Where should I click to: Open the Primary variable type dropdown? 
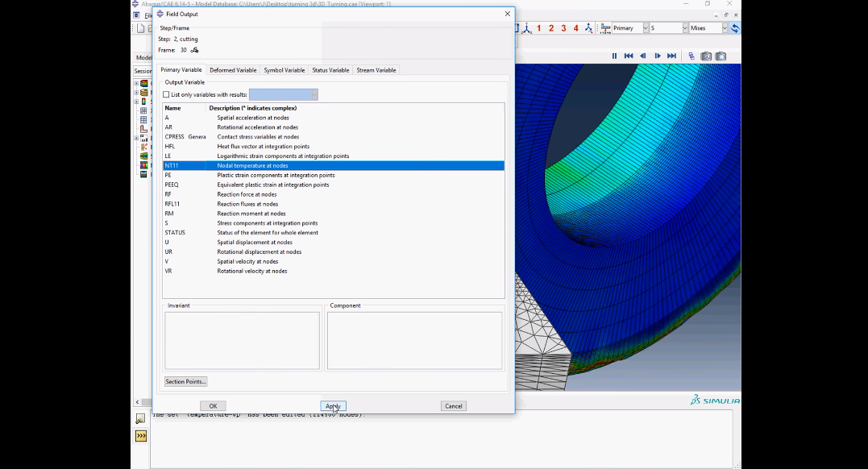[645, 28]
